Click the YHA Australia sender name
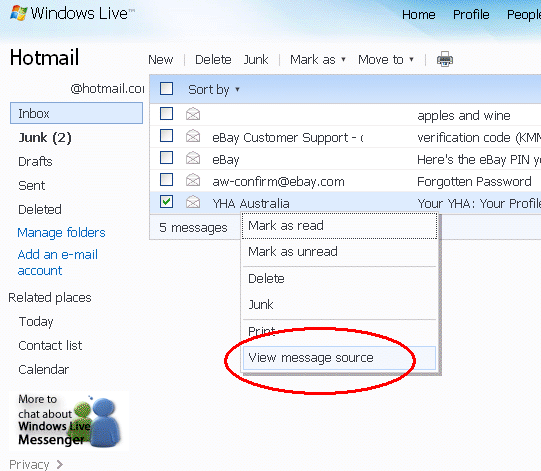This screenshot has height=471, width=541. tap(251, 204)
